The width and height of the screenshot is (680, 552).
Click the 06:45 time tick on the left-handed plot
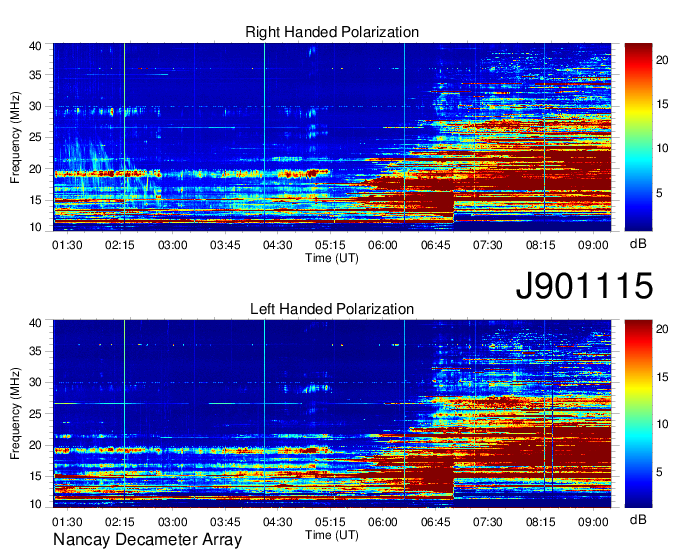point(435,522)
